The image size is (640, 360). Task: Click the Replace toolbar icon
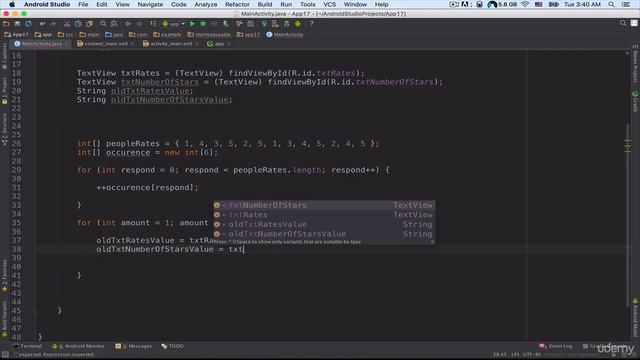pos(114,24)
